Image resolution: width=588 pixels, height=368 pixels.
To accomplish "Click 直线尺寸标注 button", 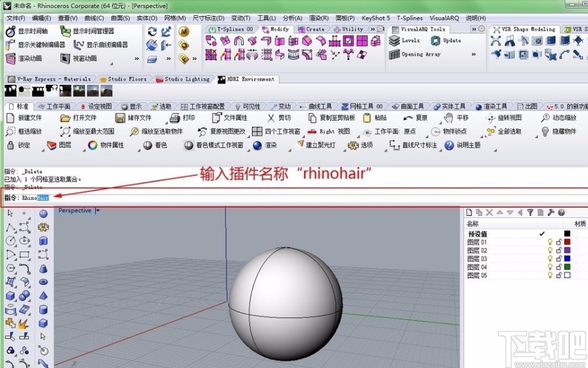I will (413, 145).
